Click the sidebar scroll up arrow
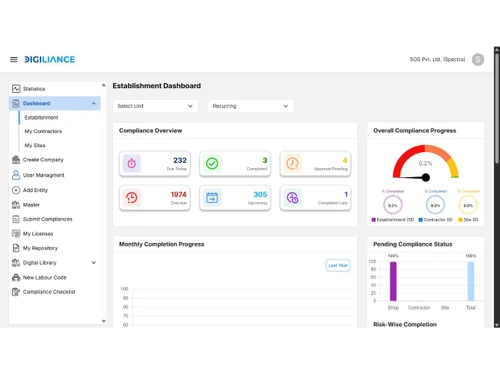 104,85
